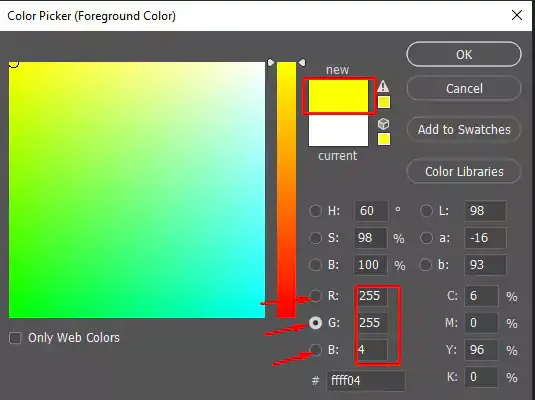535x400 pixels.
Task: Select the G green radio button
Action: click(315, 323)
